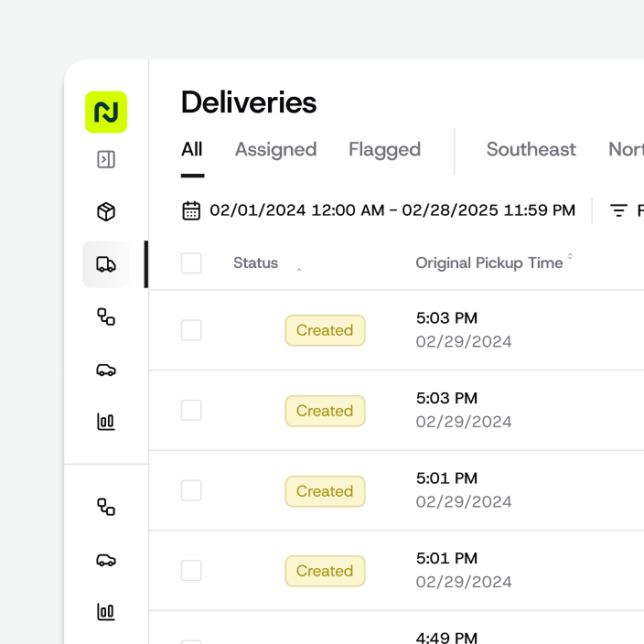The height and width of the screenshot is (644, 644).
Task: Open the packages box icon in the sidebar
Action: 106,212
